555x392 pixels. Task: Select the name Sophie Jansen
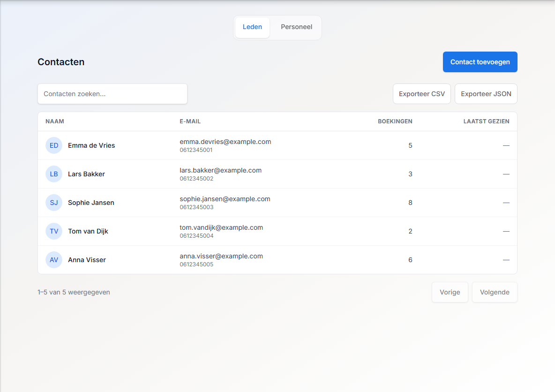tap(91, 203)
